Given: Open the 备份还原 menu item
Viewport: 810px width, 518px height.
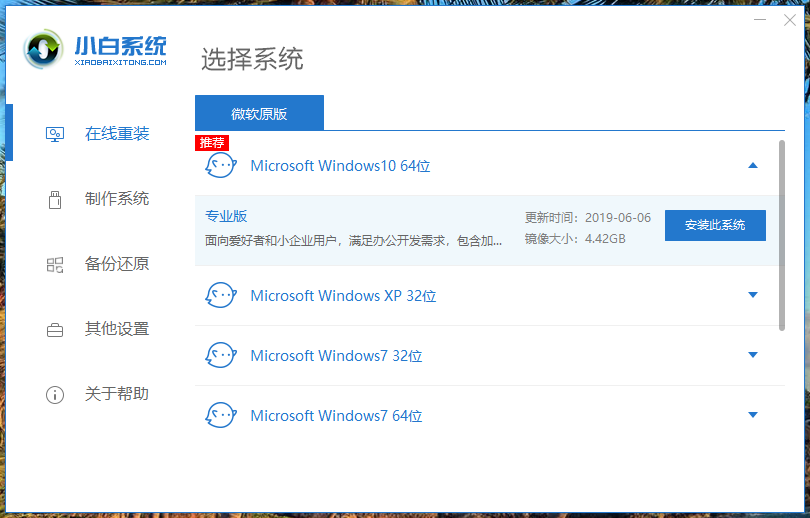Looking at the screenshot, I should click(x=116, y=265).
